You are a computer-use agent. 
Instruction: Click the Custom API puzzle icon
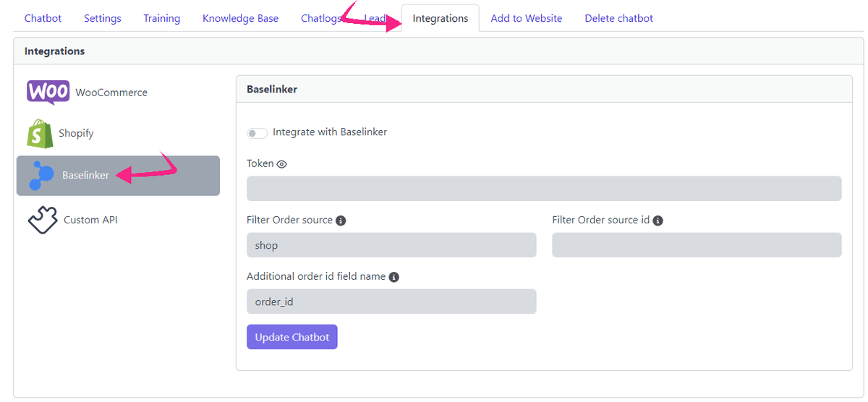(x=42, y=220)
